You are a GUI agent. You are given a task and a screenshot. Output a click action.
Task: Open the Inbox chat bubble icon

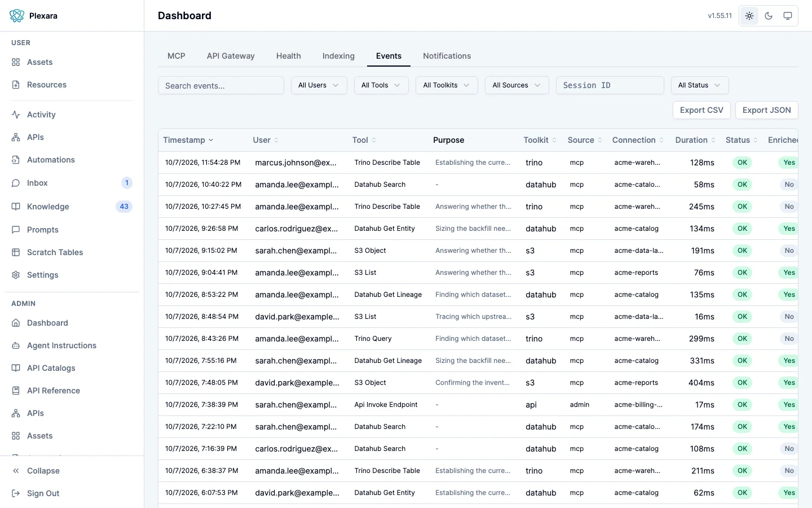16,183
